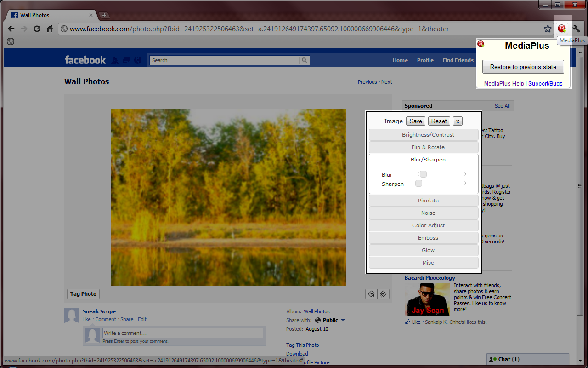Open the Public privacy dropdown
This screenshot has width=588, height=368.
pos(330,320)
